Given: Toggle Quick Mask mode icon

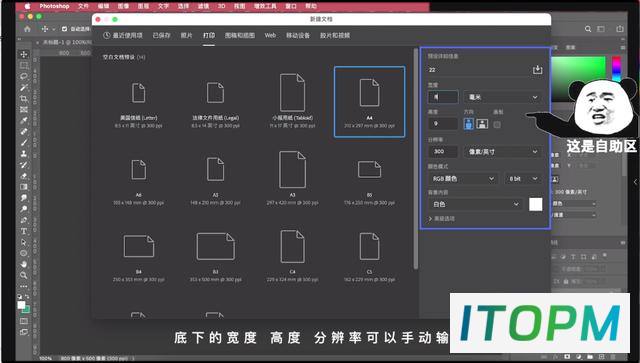Looking at the screenshot, I should tap(24, 321).
